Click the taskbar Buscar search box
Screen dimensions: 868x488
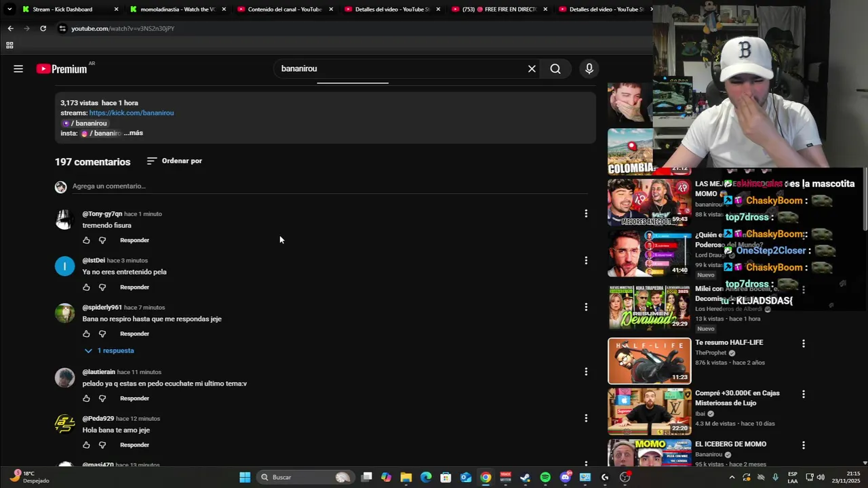tap(305, 477)
